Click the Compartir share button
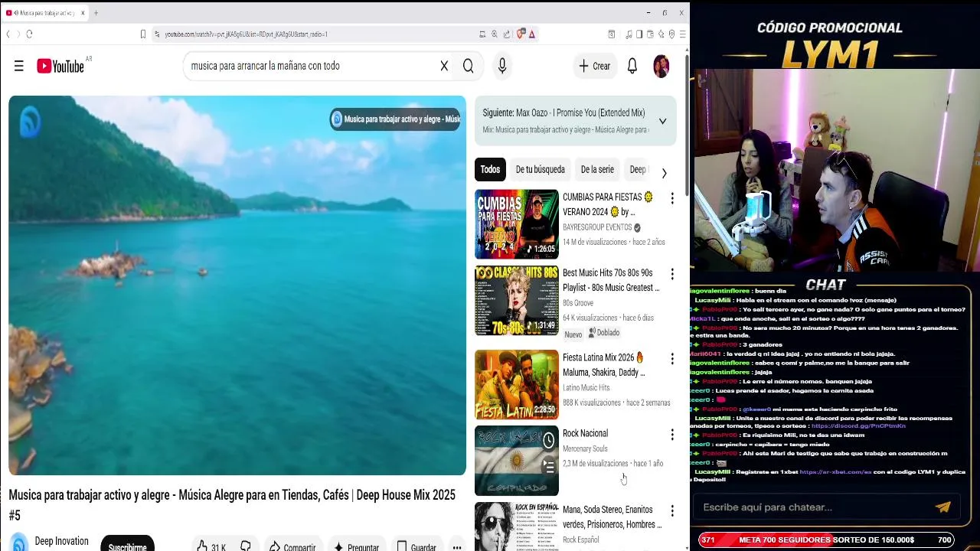The height and width of the screenshot is (551, 980). point(292,546)
